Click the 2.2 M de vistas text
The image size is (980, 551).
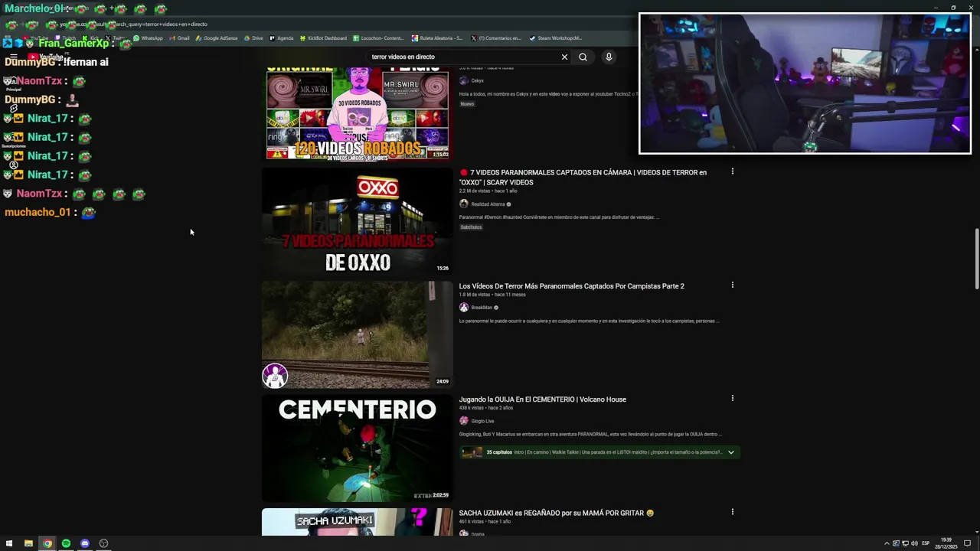pos(474,191)
